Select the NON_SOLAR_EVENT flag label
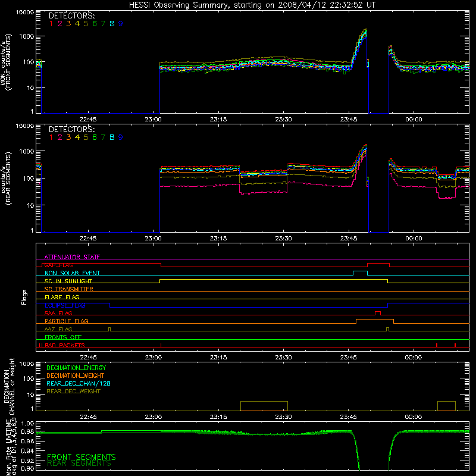The width and height of the screenshot is (476, 476). pos(72,273)
